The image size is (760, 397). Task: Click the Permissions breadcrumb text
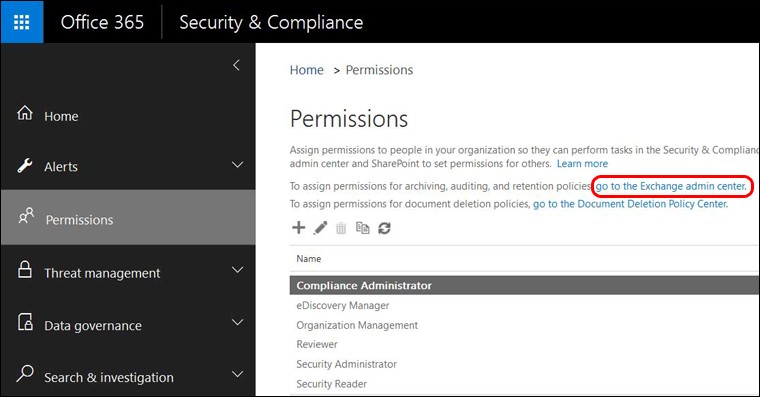pyautogui.click(x=380, y=70)
